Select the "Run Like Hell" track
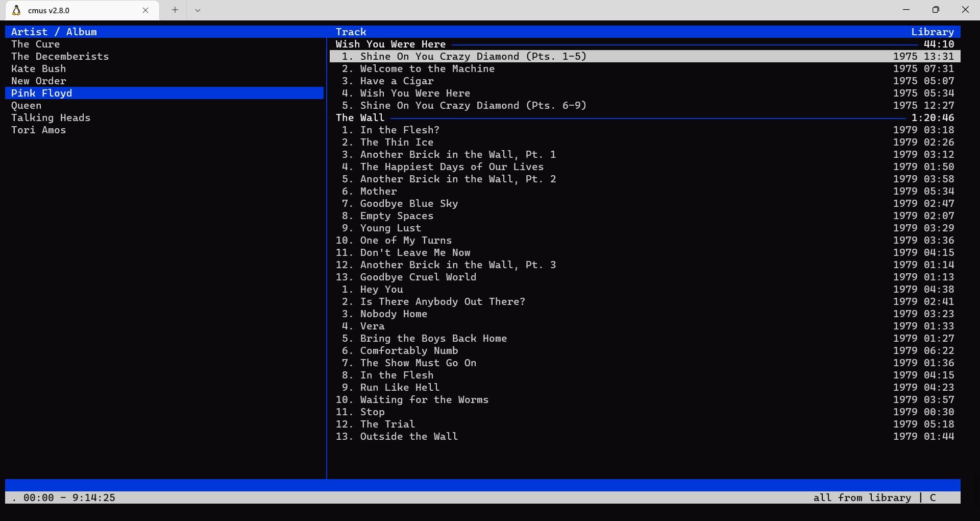The height and width of the screenshot is (521, 980). pyautogui.click(x=645, y=387)
